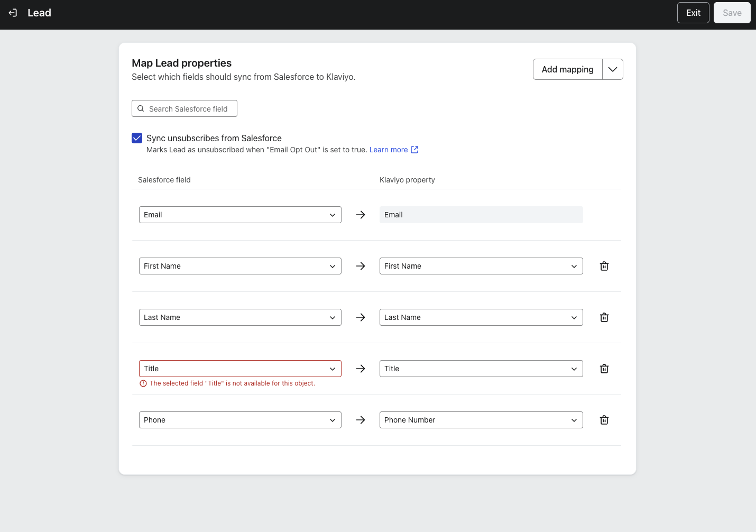Viewport: 756px width, 532px height.
Task: Delete the Last Name mapping row
Action: point(604,317)
